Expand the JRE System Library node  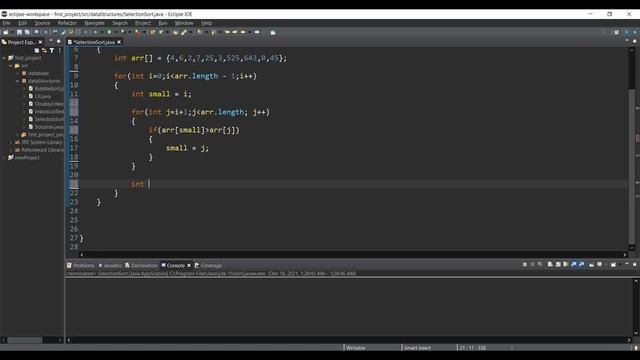pyautogui.click(x=11, y=142)
